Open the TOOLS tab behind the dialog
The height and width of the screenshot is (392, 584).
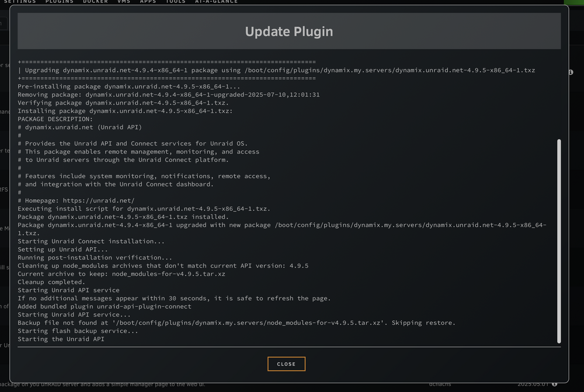coord(175,2)
